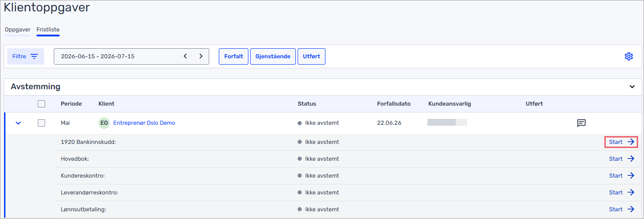Click the Utført column header
The height and width of the screenshot is (219, 644).
click(x=534, y=104)
